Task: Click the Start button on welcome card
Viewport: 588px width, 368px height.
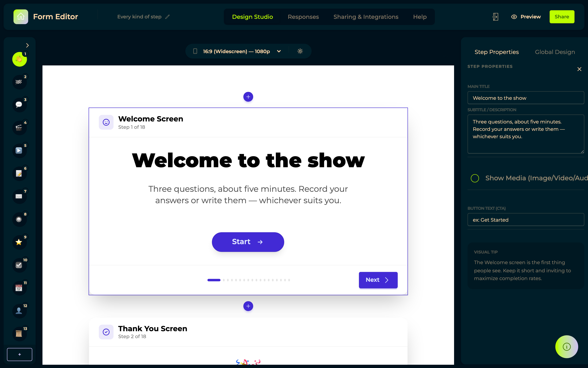Action: click(x=248, y=242)
